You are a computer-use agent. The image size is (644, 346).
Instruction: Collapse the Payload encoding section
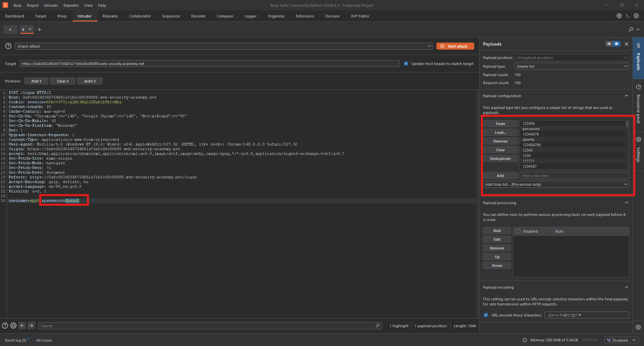627,287
